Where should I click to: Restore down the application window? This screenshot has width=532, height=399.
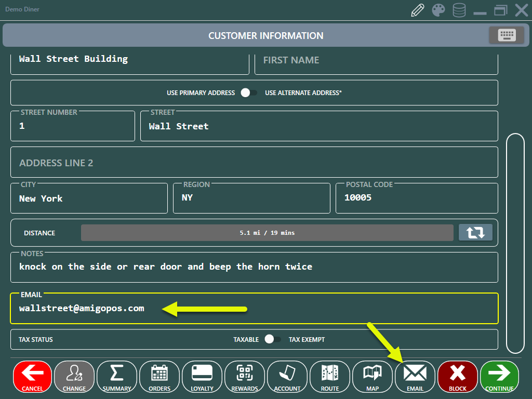pos(500,10)
